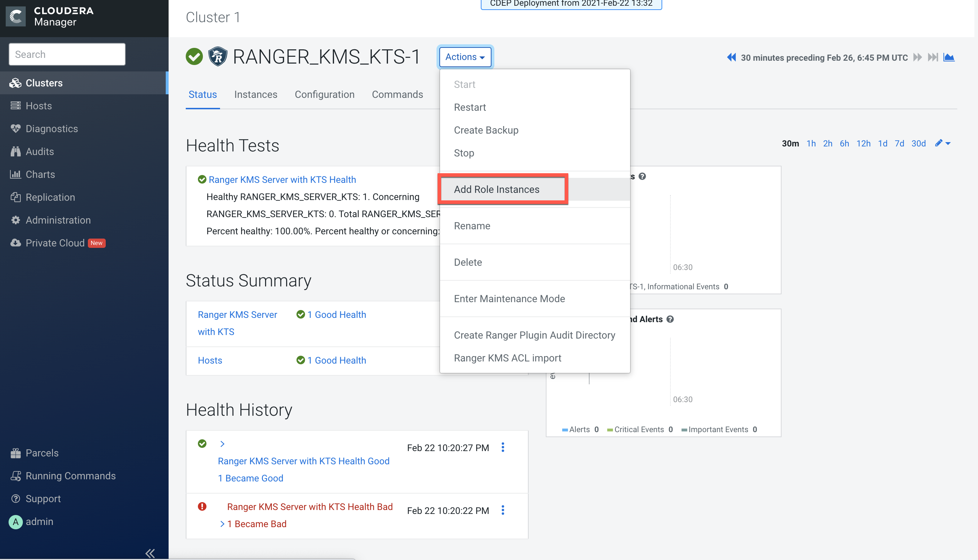The height and width of the screenshot is (560, 978).
Task: Open the Diagnostics sidebar icon
Action: click(x=15, y=129)
